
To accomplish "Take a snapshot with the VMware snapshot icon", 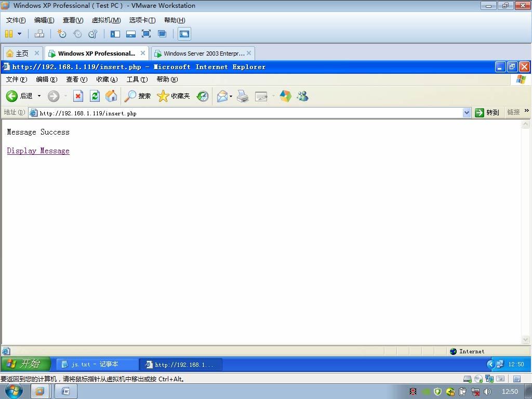I will click(x=61, y=34).
